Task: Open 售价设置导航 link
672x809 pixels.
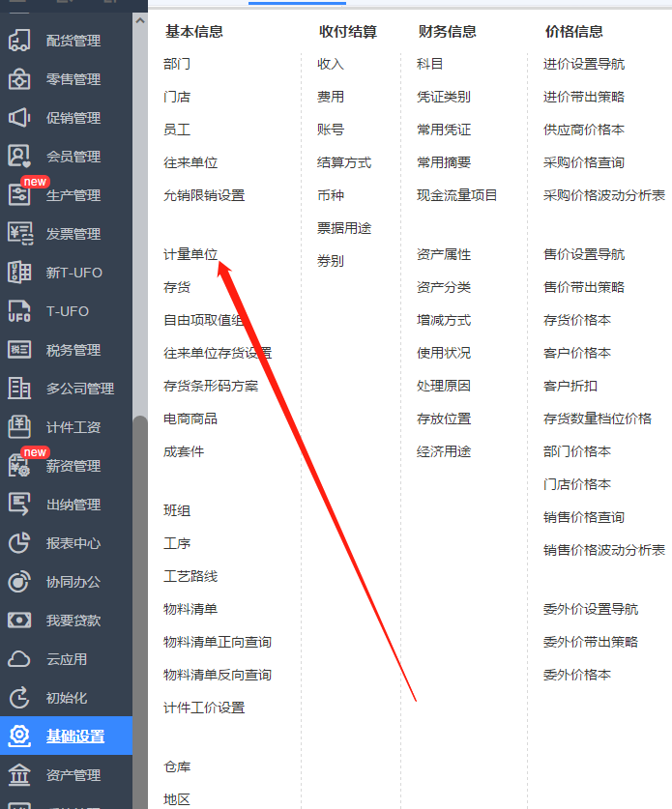Action: click(584, 254)
